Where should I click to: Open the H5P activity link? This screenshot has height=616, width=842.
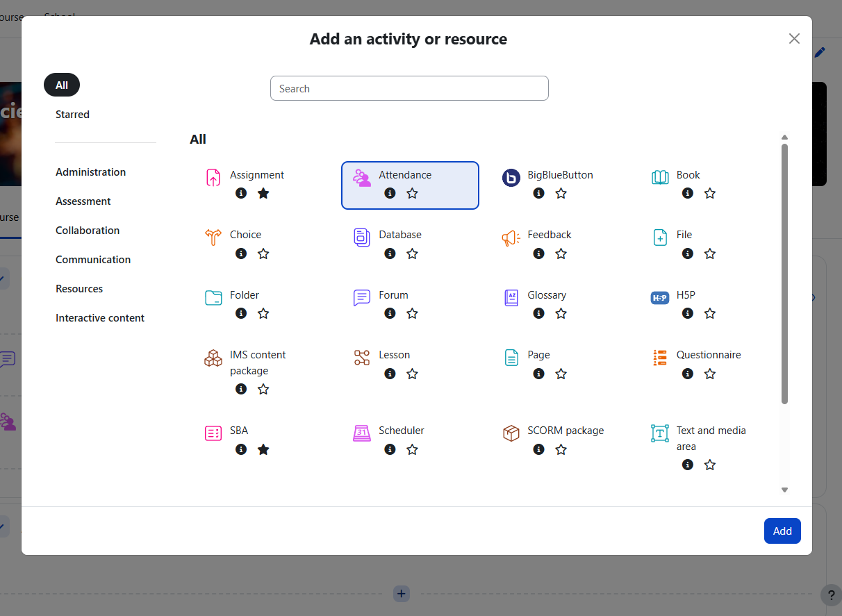tap(686, 294)
